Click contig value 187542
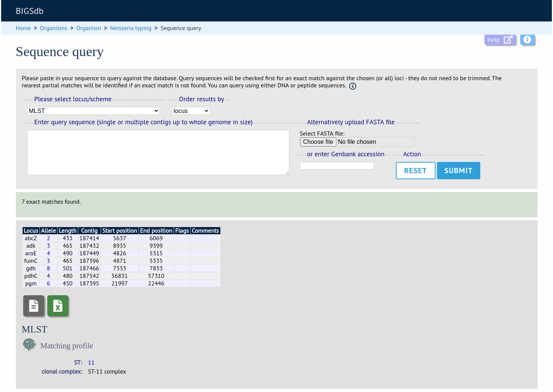The width and height of the screenshot is (553, 392). pos(89,276)
